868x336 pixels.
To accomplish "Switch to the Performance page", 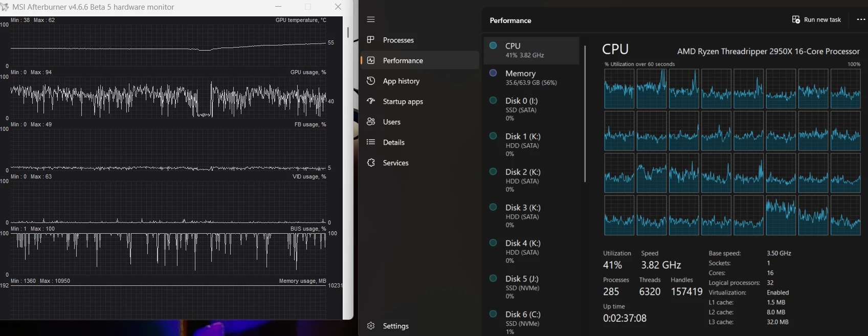I will [x=419, y=60].
